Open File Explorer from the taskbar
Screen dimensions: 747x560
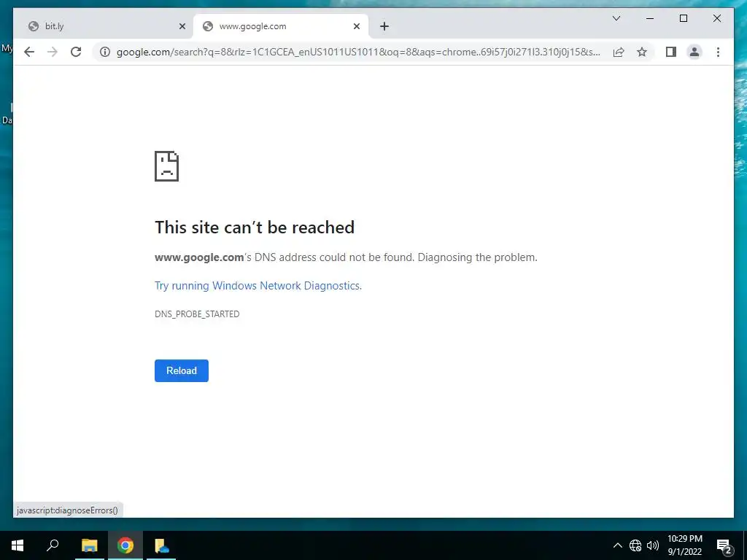coord(89,545)
